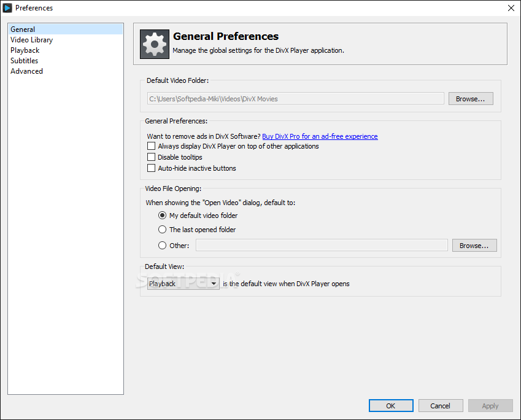Click the General Preferences gear icon

[x=155, y=44]
